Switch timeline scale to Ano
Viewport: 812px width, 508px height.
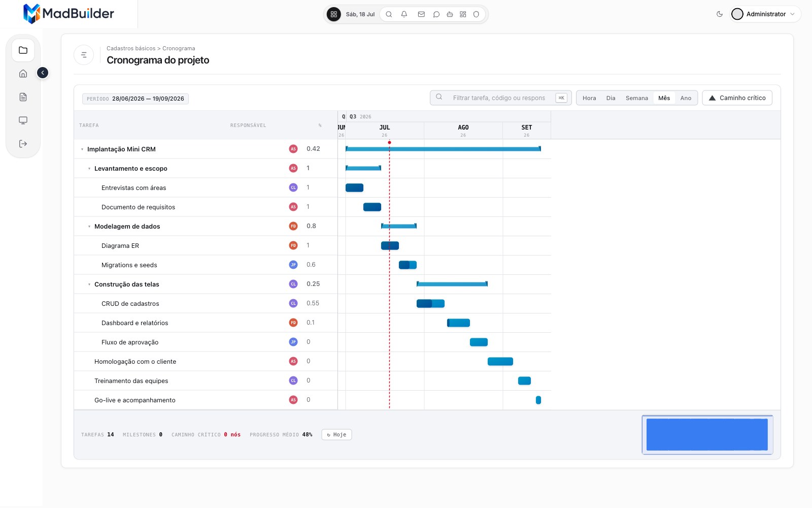[x=686, y=98]
